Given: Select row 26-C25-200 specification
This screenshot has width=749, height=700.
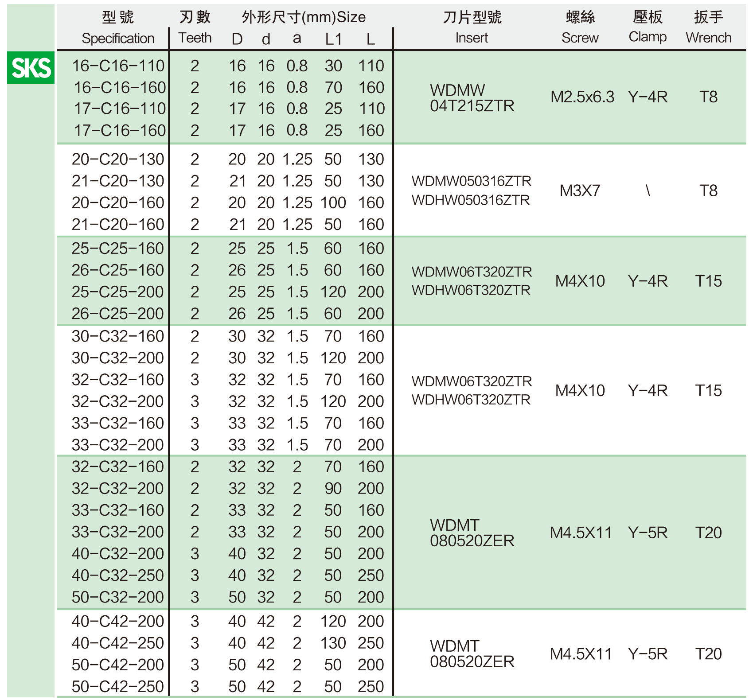Looking at the screenshot, I should pyautogui.click(x=118, y=314).
